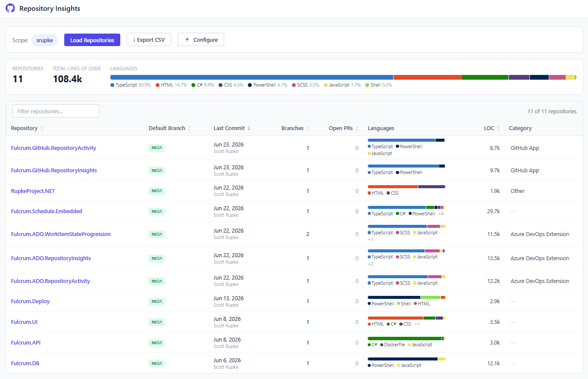This screenshot has height=379, width=588.
Task: Click the HTML segment of summary language bar
Action: click(428, 77)
